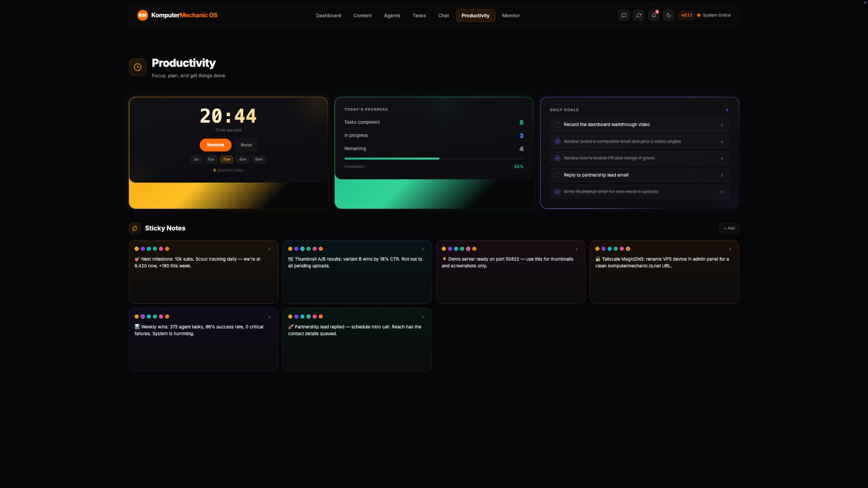Set 'Weekly wins' note to cyan
Screen dimensions: 868x488
(x=149, y=317)
